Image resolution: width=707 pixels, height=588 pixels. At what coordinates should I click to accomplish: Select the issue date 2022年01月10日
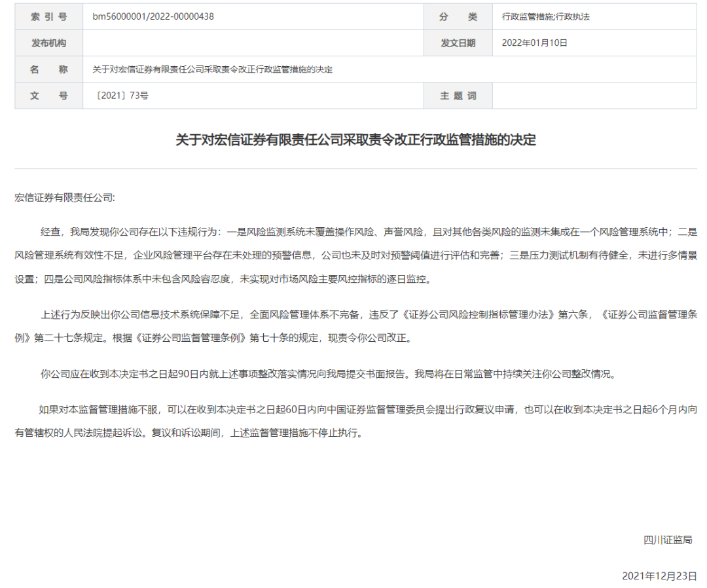click(x=534, y=43)
